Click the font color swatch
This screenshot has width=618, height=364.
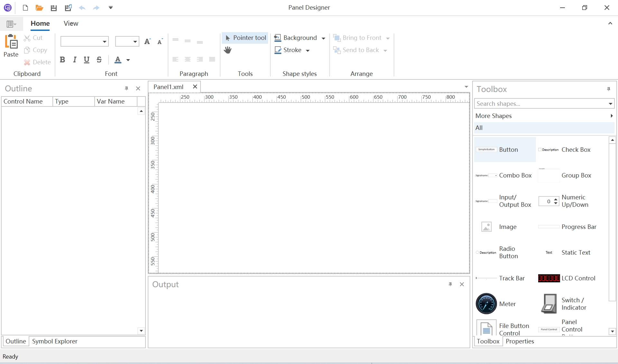(x=118, y=60)
